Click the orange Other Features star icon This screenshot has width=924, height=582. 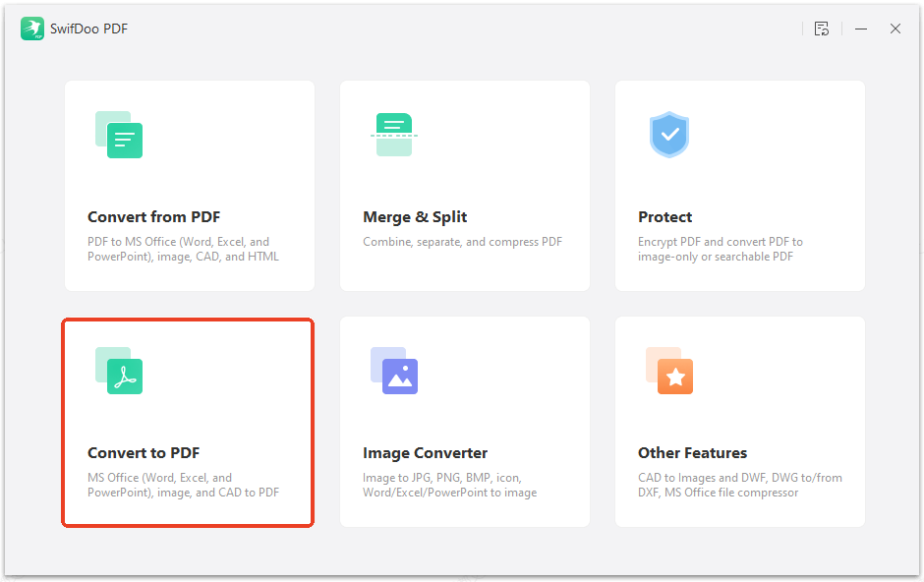point(669,372)
